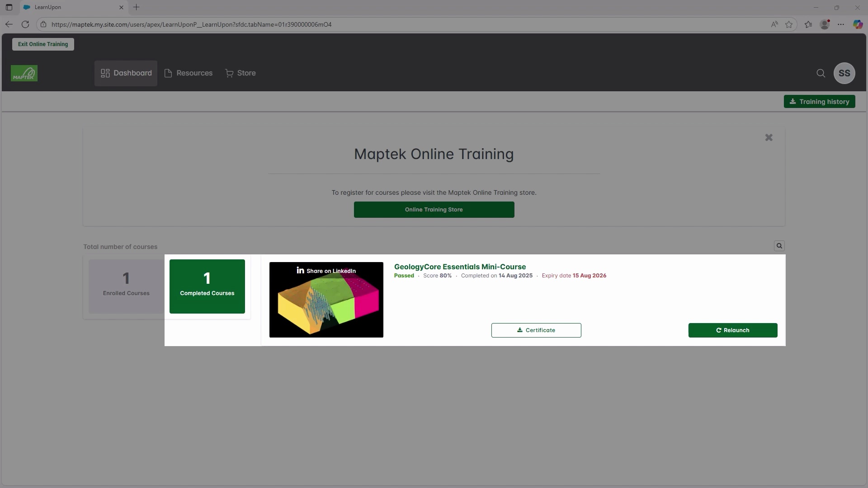Dismiss the Maptek Online Training banner
This screenshot has height=488, width=868.
(769, 137)
